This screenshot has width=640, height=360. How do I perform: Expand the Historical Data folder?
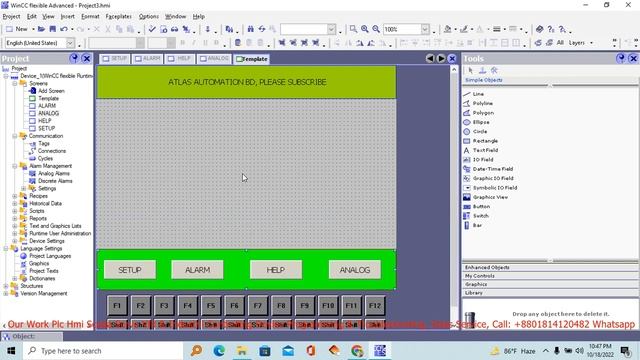point(15,203)
